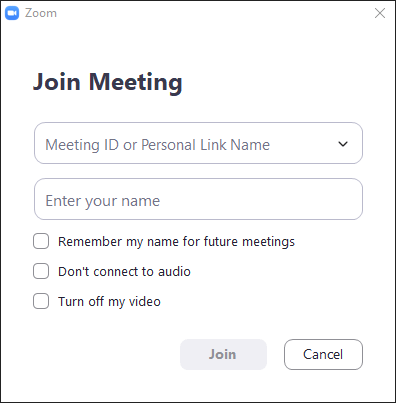Click the greyed-out Join button

(223, 354)
